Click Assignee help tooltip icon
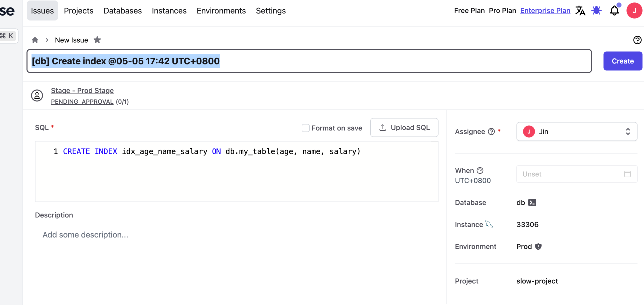Image resolution: width=644 pixels, height=305 pixels. coord(491,131)
